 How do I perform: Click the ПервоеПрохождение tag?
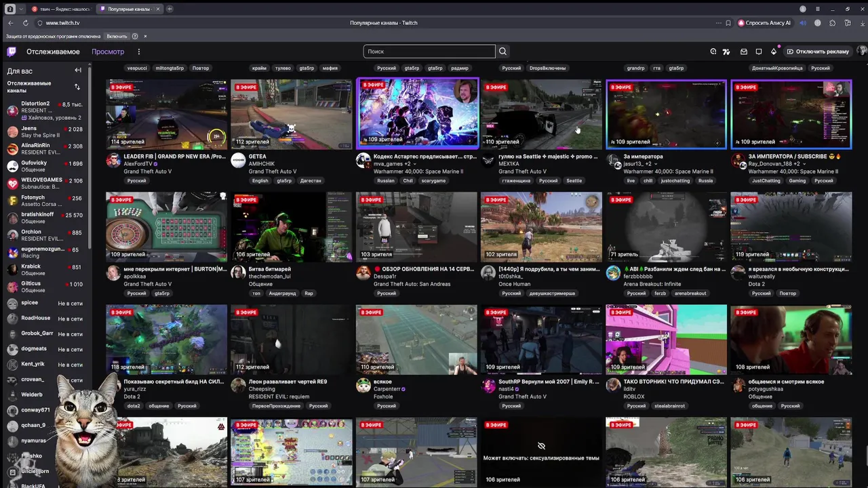pyautogui.click(x=276, y=406)
